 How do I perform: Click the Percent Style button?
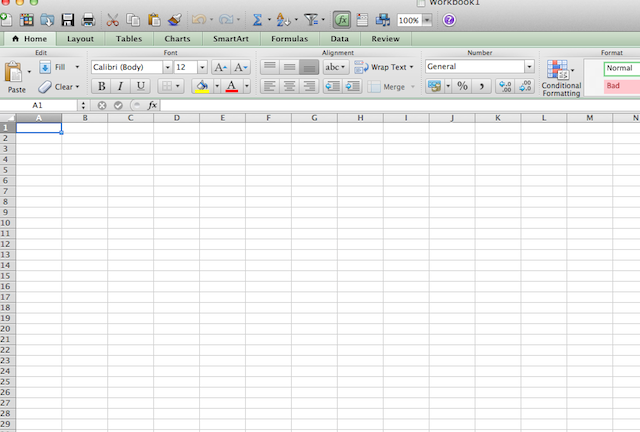462,86
